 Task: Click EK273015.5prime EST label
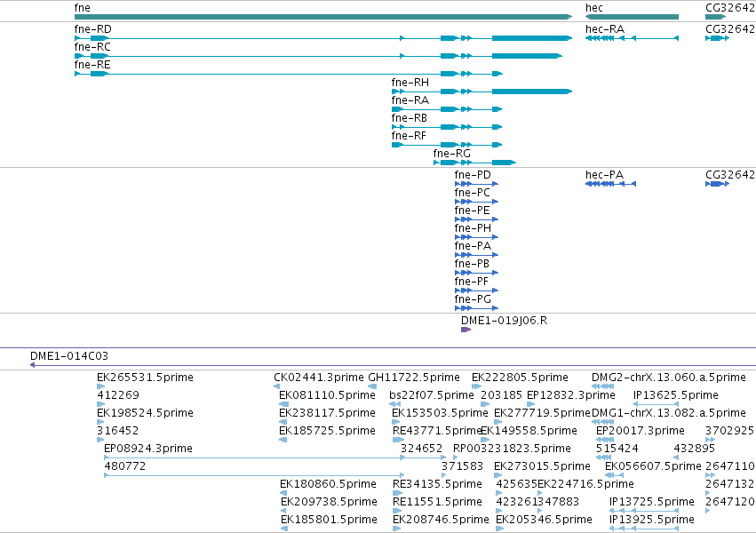point(543,466)
